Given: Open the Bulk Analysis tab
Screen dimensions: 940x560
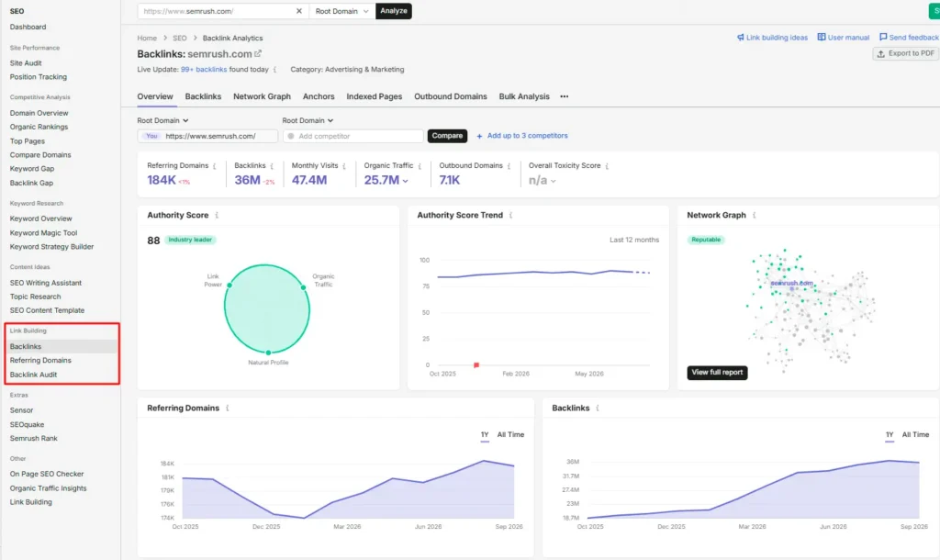Looking at the screenshot, I should pyautogui.click(x=524, y=96).
